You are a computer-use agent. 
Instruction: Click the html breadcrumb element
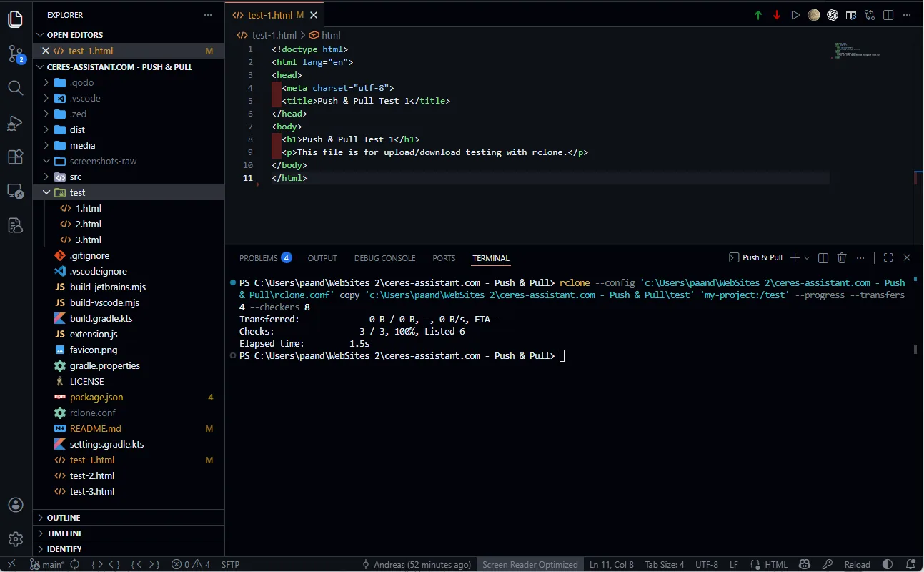click(x=325, y=35)
